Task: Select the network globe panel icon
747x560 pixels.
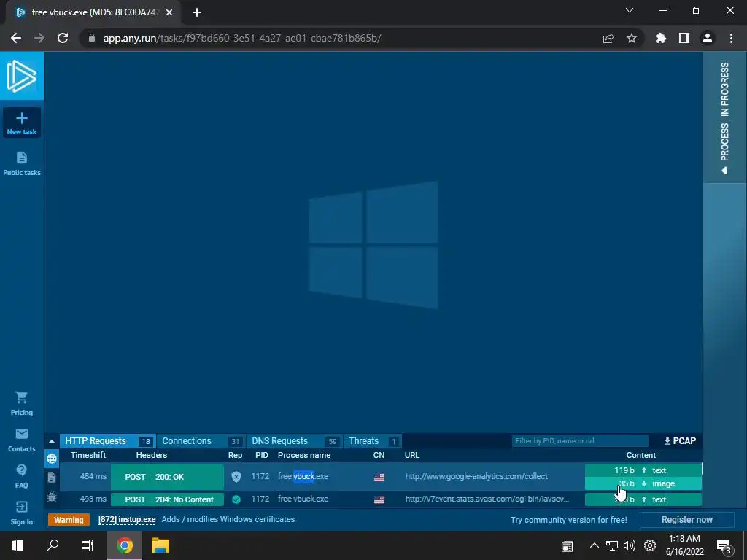Action: tap(52, 459)
